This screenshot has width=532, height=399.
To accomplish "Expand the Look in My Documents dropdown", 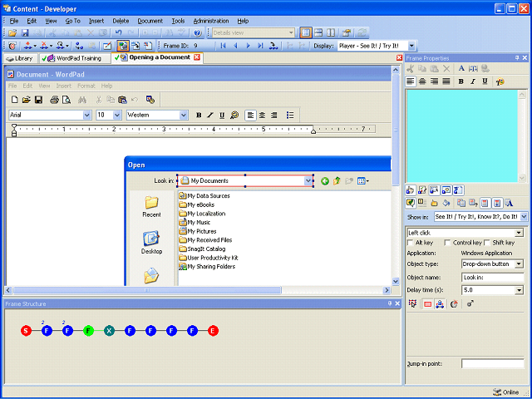I will [x=308, y=181].
